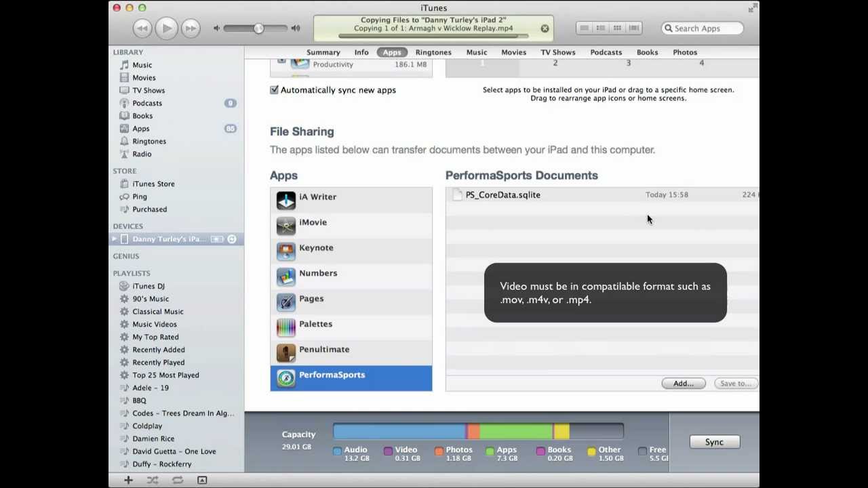868x488 pixels.
Task: Toggle full screen via the window corner arrows
Action: tap(752, 8)
